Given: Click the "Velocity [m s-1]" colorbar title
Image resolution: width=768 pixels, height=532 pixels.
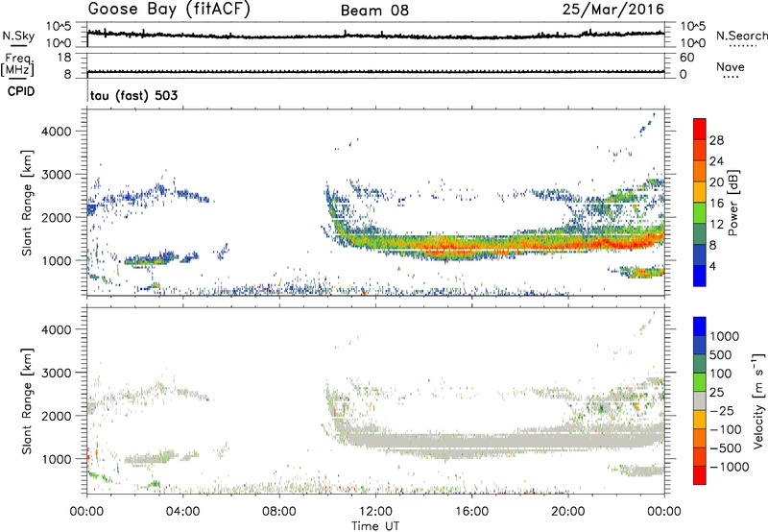Looking at the screenshot, I should pos(758,400).
